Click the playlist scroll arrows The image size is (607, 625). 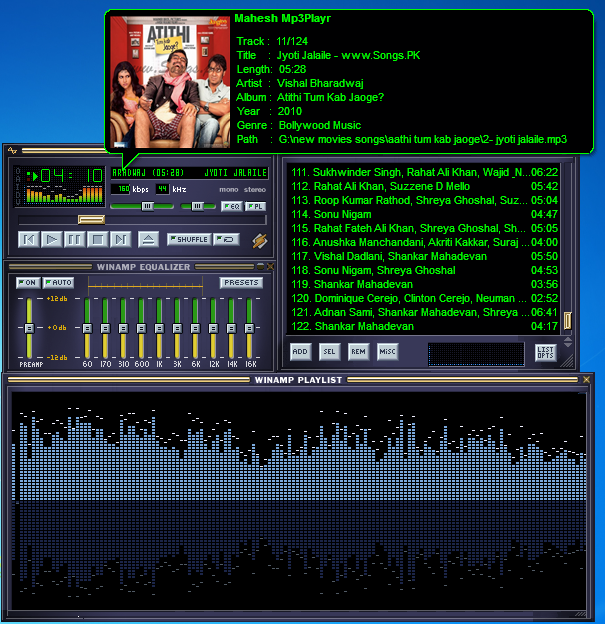point(568,342)
